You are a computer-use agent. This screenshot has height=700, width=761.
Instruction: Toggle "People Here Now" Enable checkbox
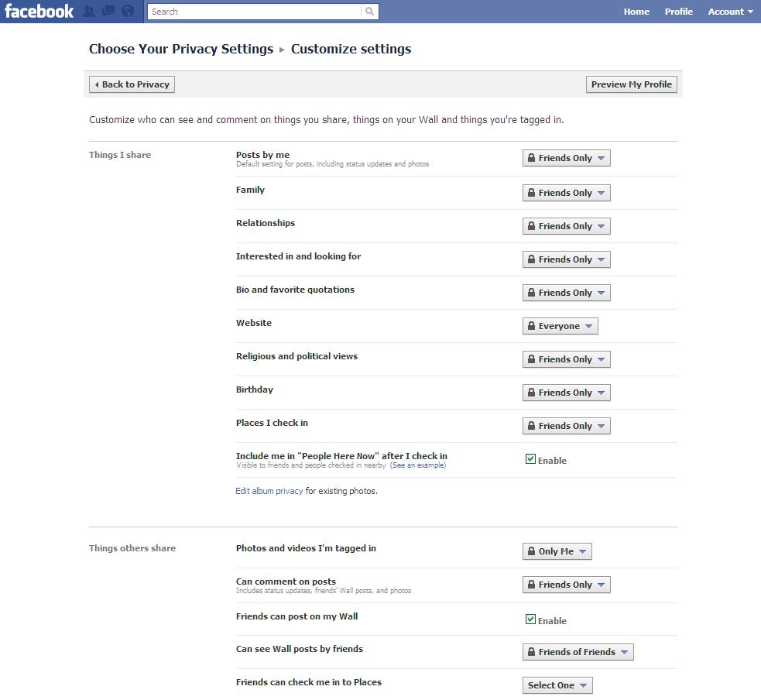[530, 458]
